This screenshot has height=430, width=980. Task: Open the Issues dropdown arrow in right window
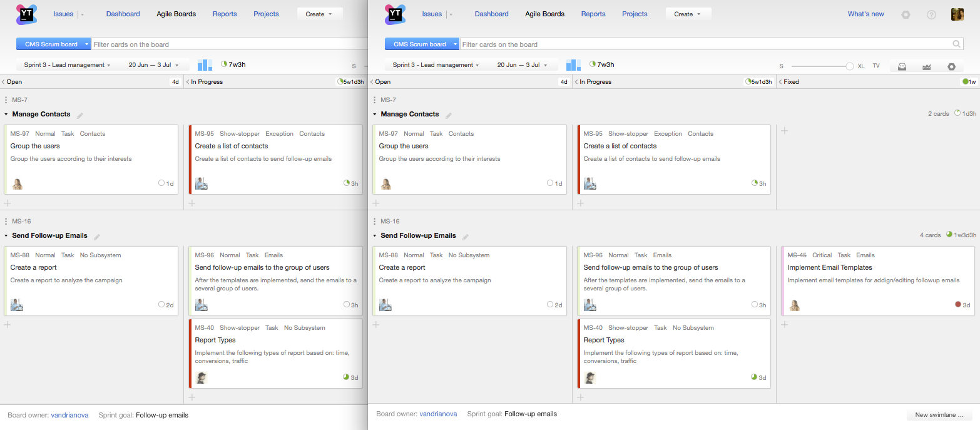click(451, 14)
